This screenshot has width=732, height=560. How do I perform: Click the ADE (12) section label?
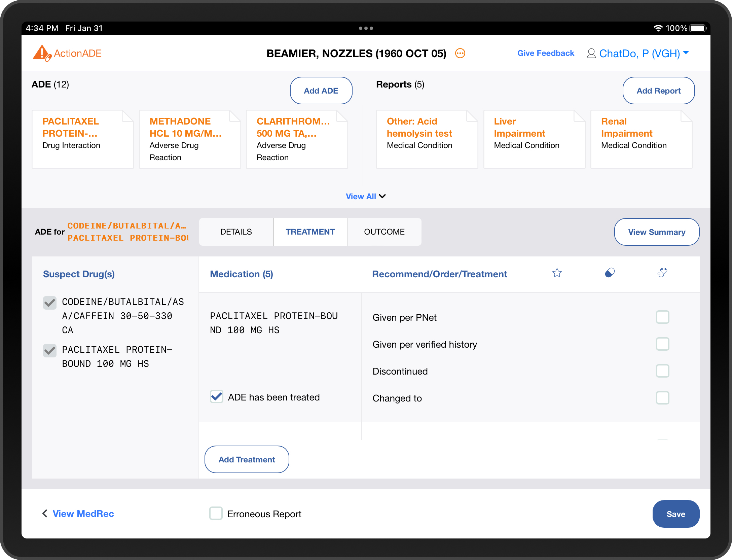(x=50, y=84)
